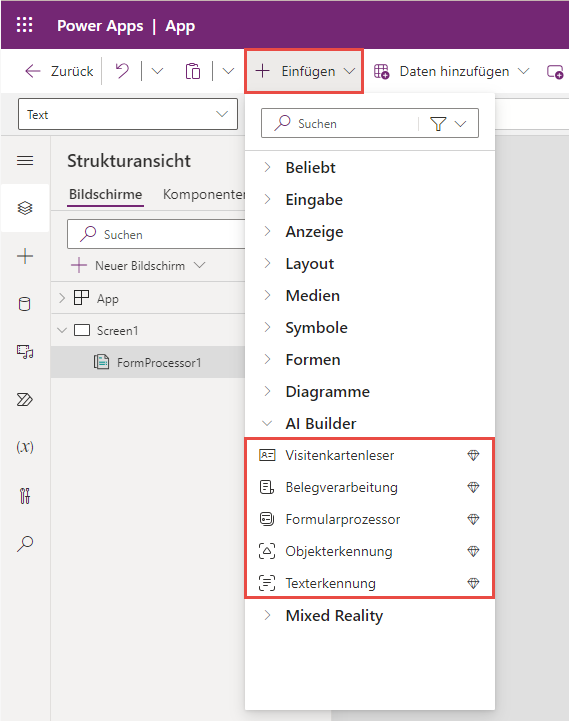Screen dimensions: 569x721
Task: Expand the App tree node
Action: click(x=62, y=298)
